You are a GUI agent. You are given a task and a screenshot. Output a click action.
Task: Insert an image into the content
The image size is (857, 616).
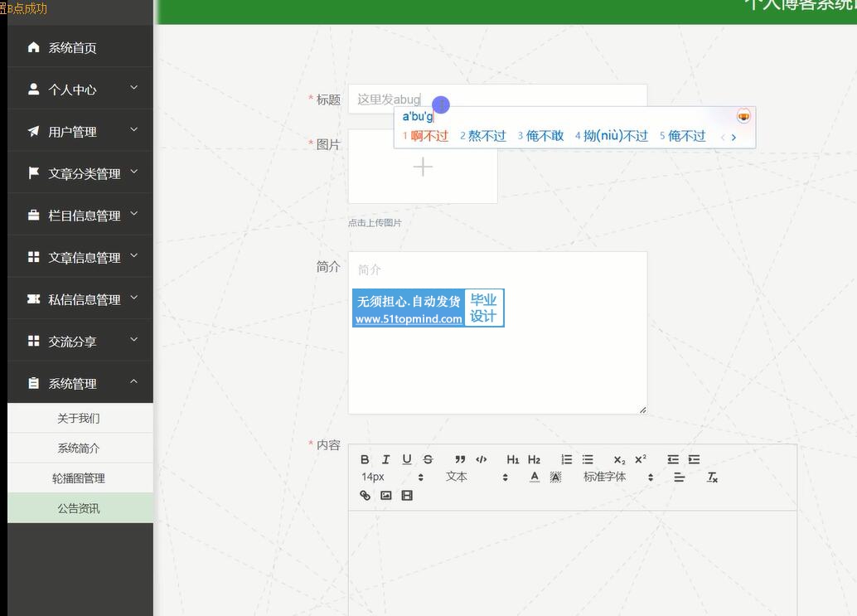point(386,496)
